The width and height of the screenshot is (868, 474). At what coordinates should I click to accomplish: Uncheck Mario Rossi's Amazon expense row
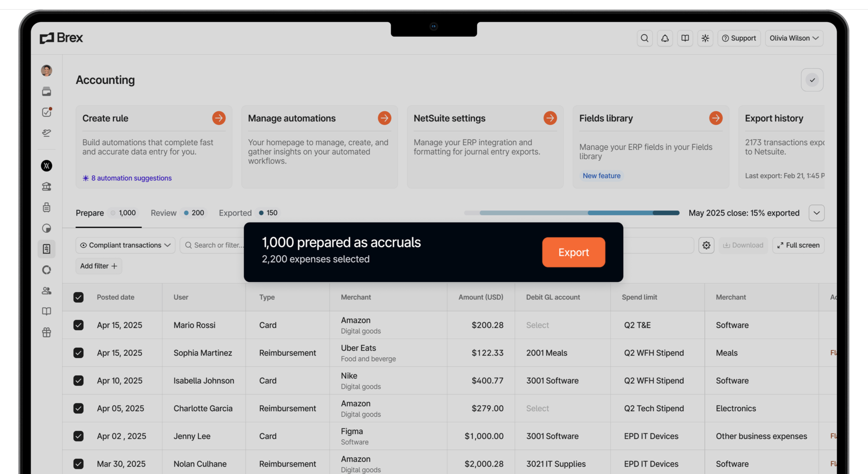pyautogui.click(x=78, y=325)
